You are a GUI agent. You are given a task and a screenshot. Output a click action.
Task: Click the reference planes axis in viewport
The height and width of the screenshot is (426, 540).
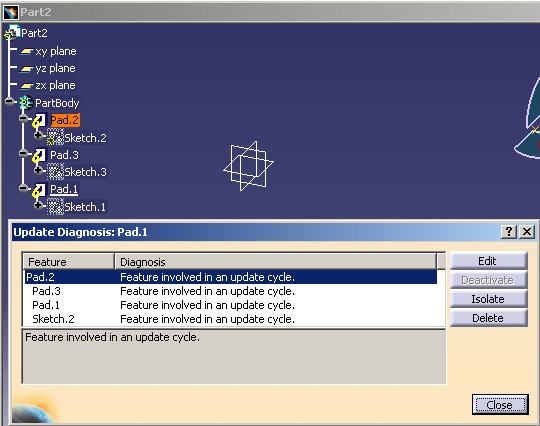[x=248, y=166]
